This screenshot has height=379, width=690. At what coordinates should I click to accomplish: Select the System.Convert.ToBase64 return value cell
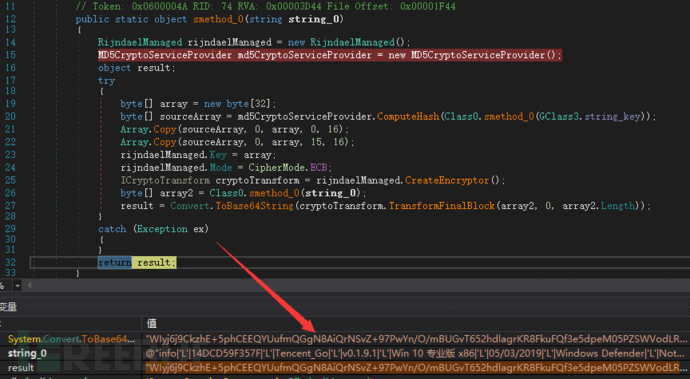tap(416, 339)
